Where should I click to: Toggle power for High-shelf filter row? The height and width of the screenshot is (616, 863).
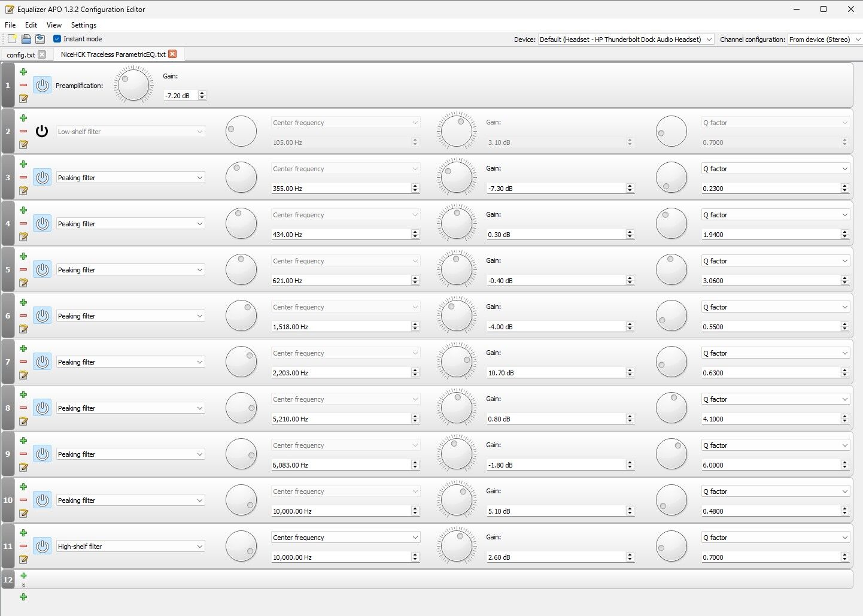click(x=42, y=546)
